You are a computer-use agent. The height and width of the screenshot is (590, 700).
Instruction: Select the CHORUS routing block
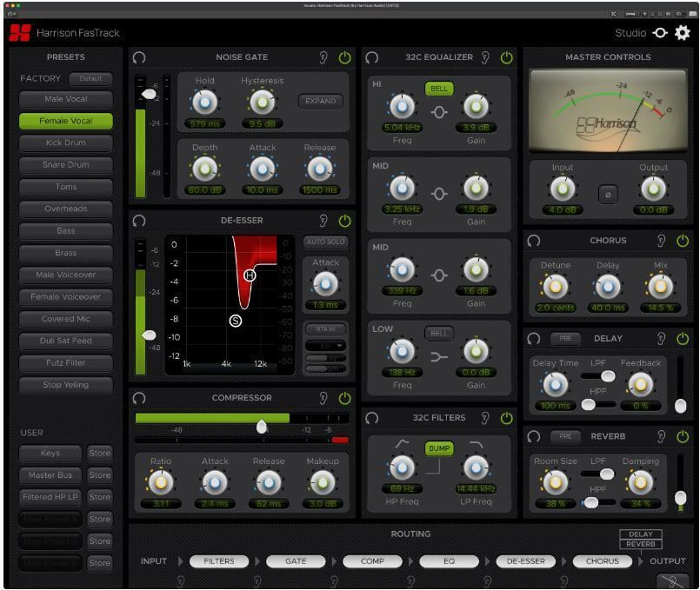pyautogui.click(x=602, y=561)
